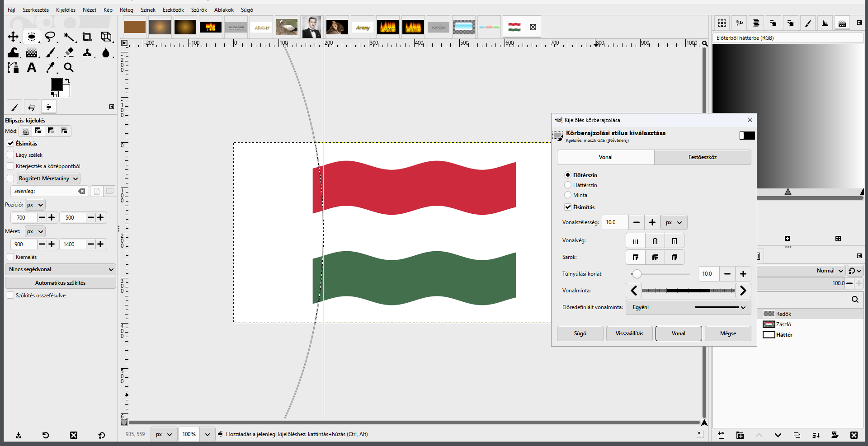Select the Free Select lasso tool
The width and height of the screenshot is (868, 446).
[x=50, y=37]
